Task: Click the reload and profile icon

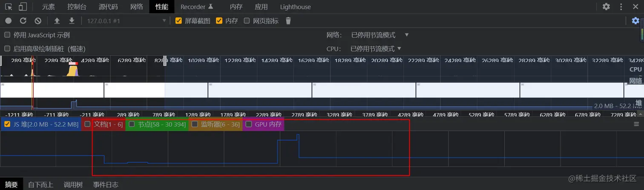Action: click(23, 20)
